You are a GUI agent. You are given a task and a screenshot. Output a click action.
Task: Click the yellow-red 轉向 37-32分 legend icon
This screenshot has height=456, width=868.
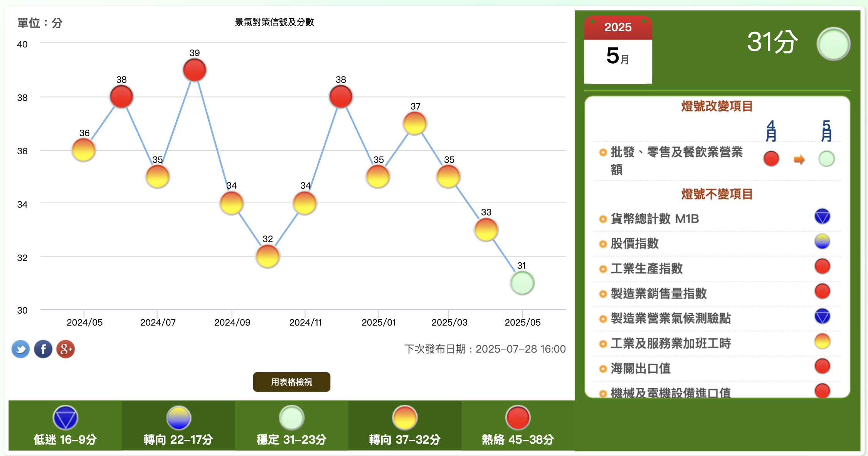click(404, 418)
